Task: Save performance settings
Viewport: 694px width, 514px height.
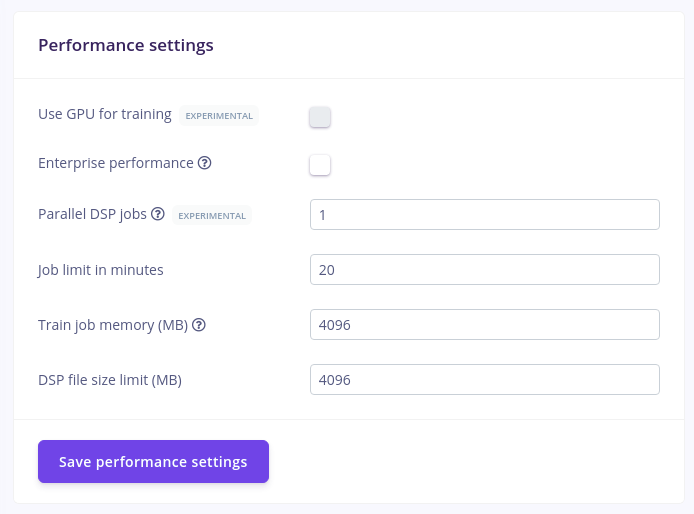Action: pos(154,461)
